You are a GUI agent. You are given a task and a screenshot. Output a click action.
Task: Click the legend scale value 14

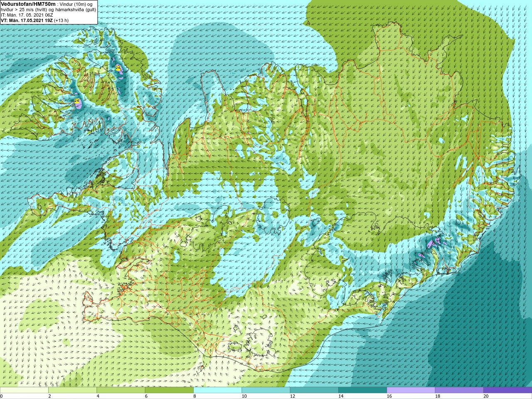[341, 396]
